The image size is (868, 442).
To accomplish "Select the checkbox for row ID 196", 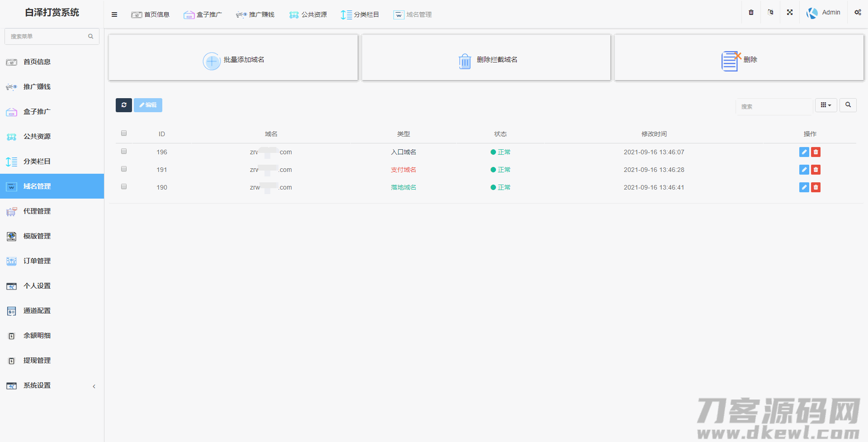I will [124, 152].
